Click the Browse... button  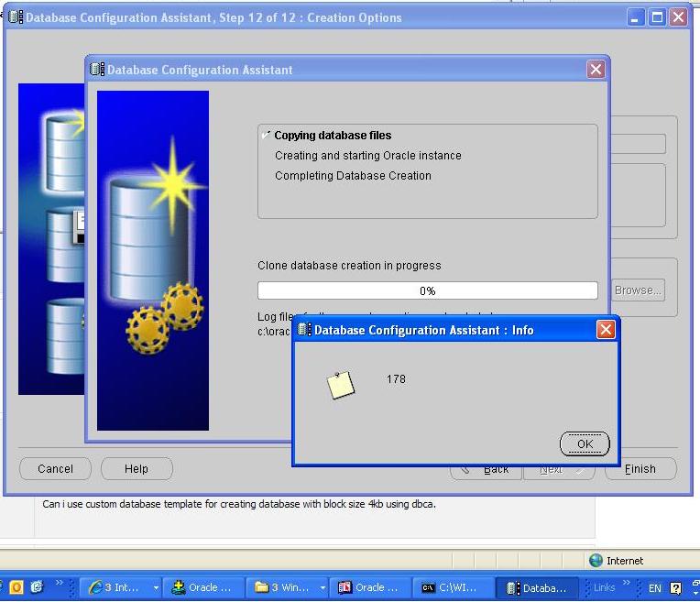point(638,290)
